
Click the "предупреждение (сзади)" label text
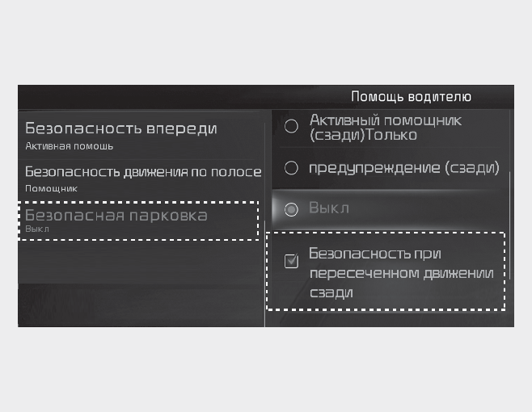coord(403,168)
